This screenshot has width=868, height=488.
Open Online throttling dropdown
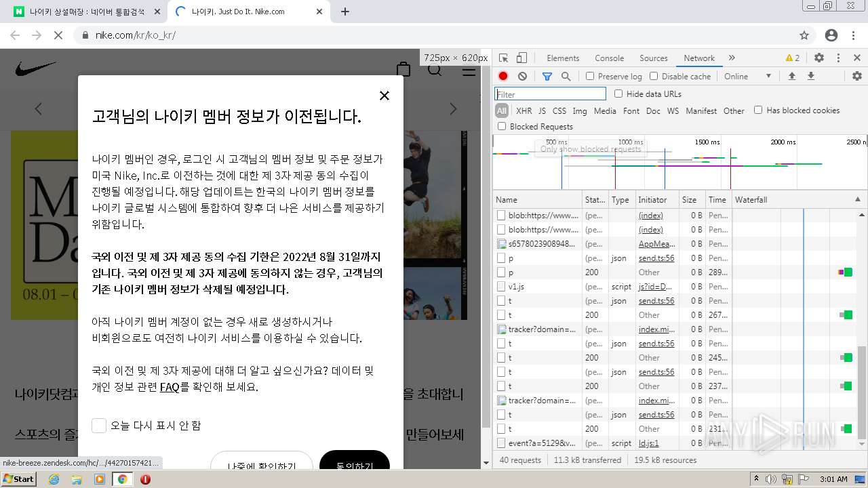[x=748, y=77]
